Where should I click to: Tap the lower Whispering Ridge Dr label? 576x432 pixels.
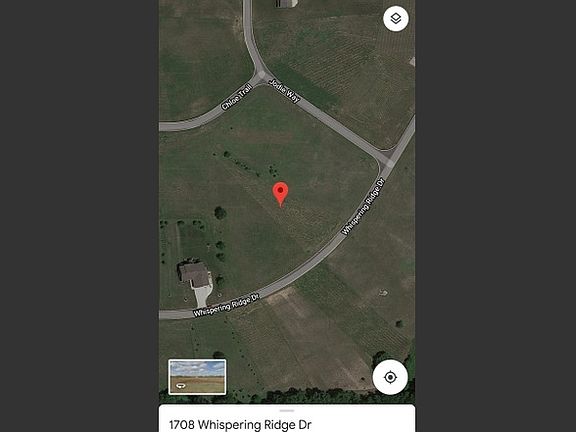tap(227, 305)
